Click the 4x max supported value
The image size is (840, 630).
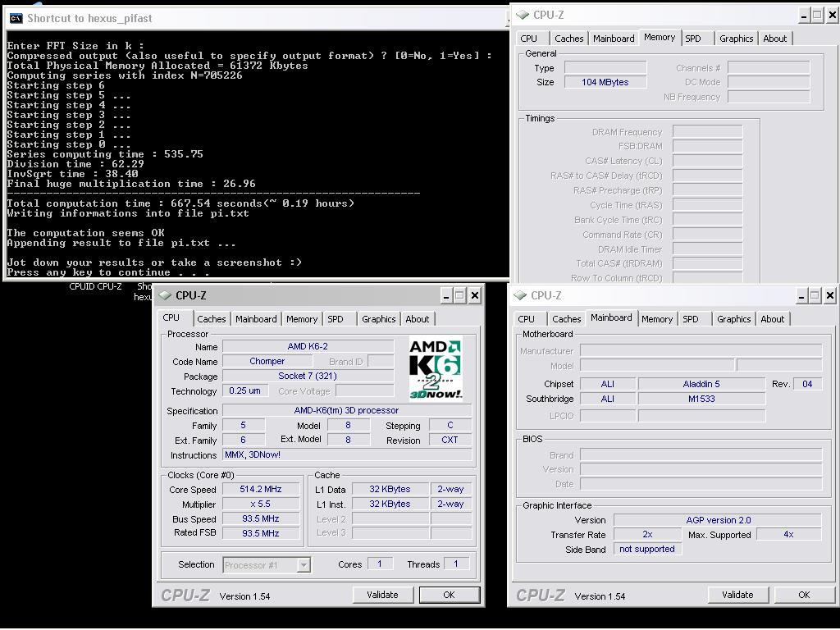(788, 535)
